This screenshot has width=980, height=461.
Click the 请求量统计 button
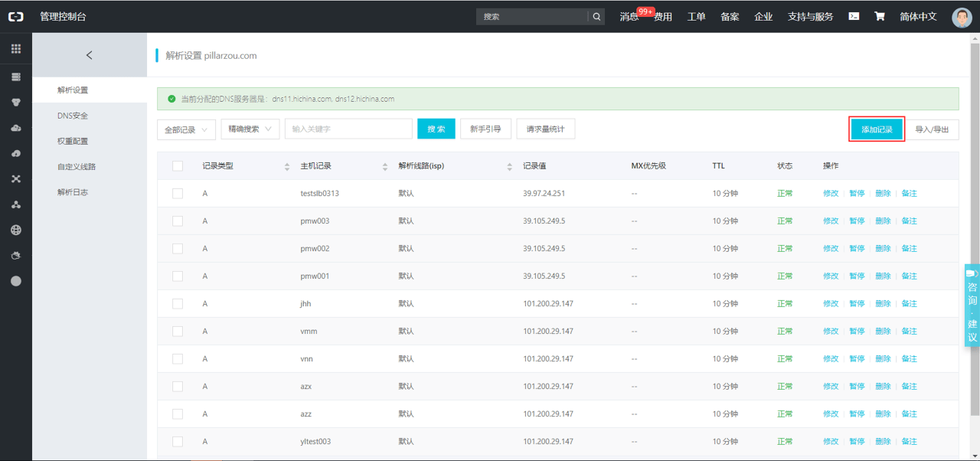click(x=545, y=129)
